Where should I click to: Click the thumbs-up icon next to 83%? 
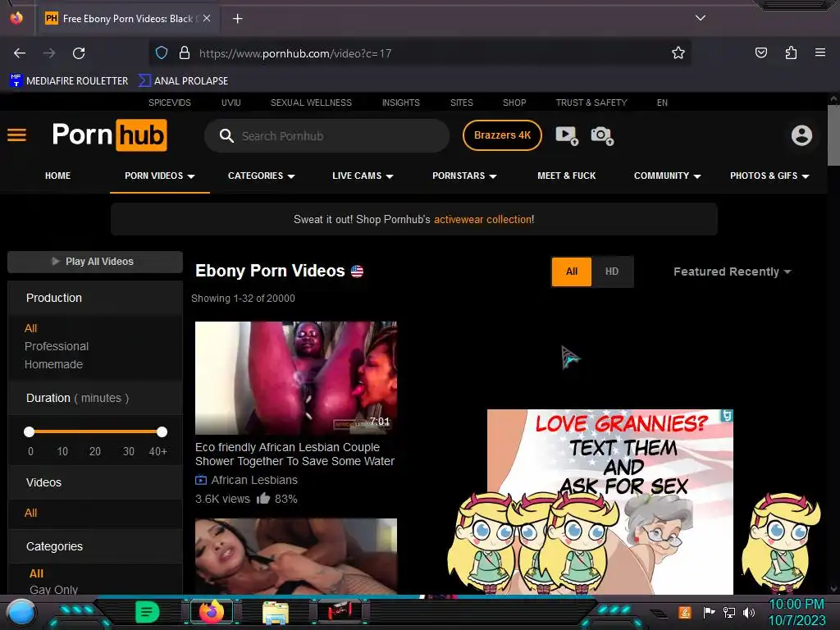(263, 499)
